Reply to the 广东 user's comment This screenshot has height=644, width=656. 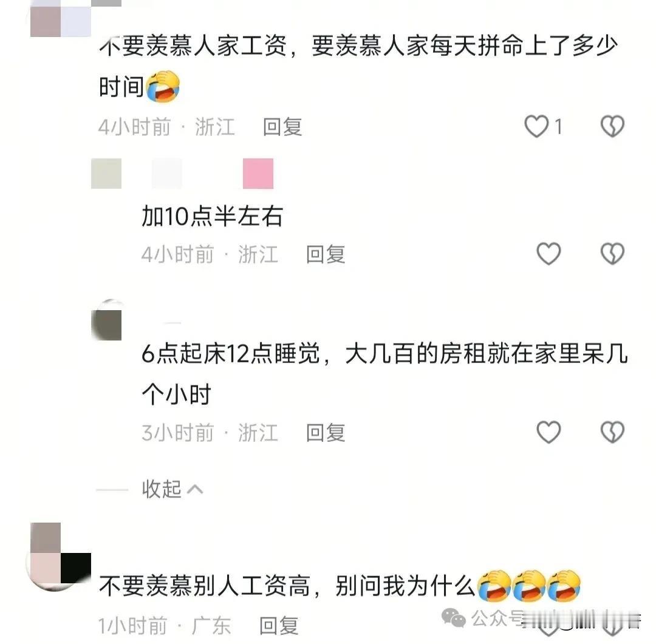(x=279, y=626)
